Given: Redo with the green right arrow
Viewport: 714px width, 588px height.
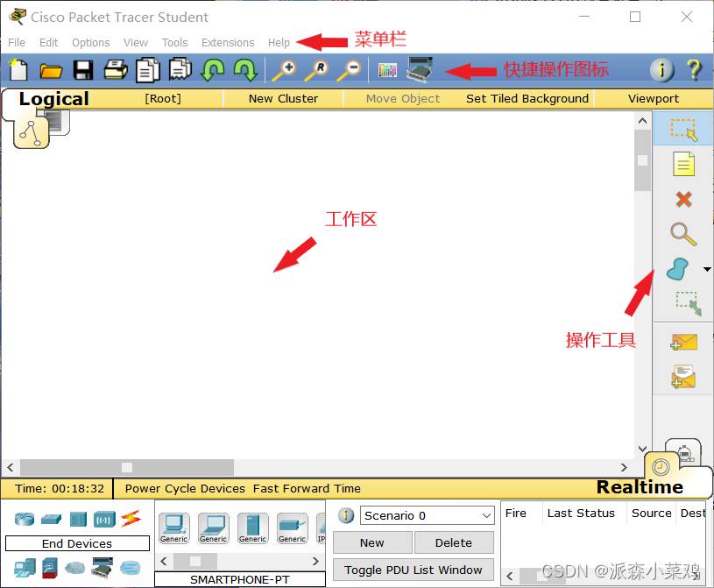Looking at the screenshot, I should (x=245, y=70).
